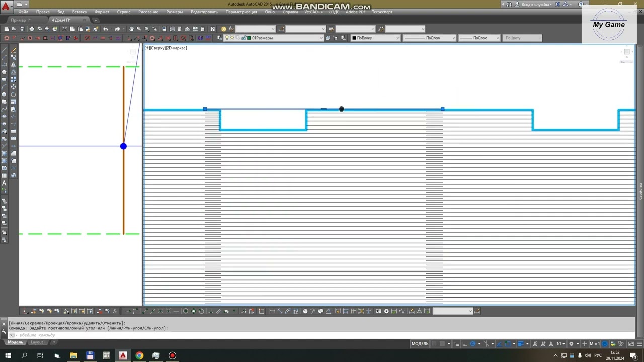644x362 pixels.
Task: Open File Explorer from the taskbar
Action: coord(73,356)
